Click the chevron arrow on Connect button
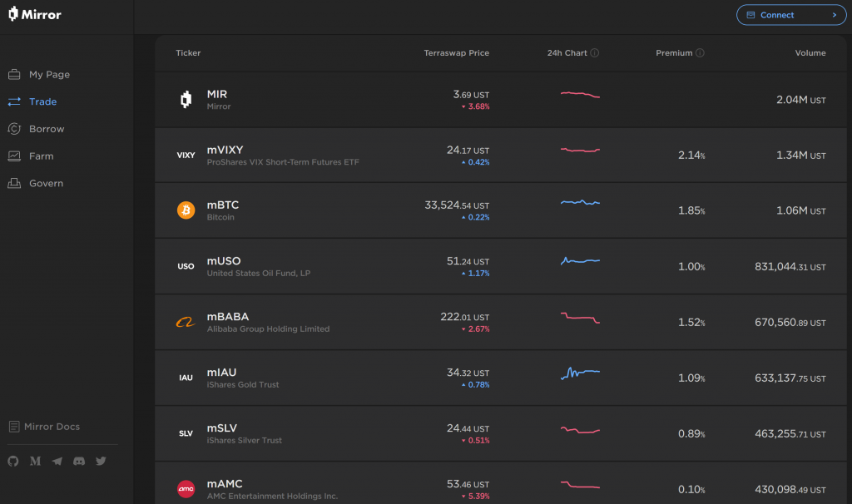This screenshot has height=504, width=852. coord(835,15)
